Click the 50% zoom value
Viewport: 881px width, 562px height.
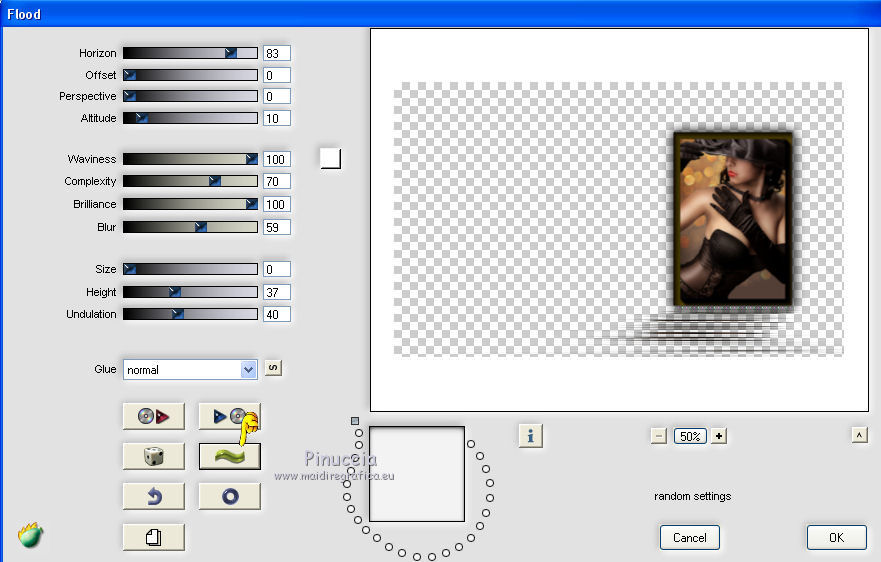pos(689,436)
